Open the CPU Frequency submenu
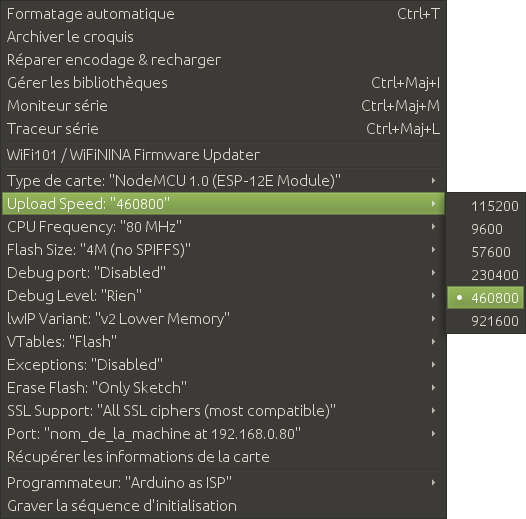This screenshot has width=526, height=519. [223, 227]
